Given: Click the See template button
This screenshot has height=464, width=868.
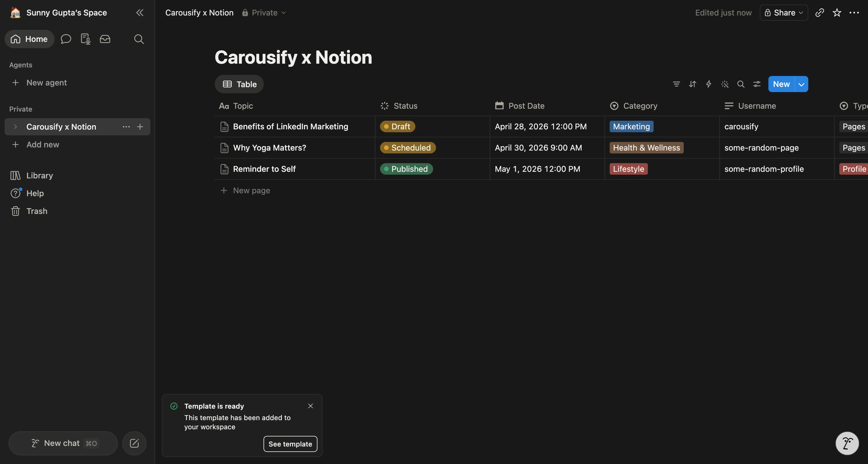Looking at the screenshot, I should (x=290, y=444).
